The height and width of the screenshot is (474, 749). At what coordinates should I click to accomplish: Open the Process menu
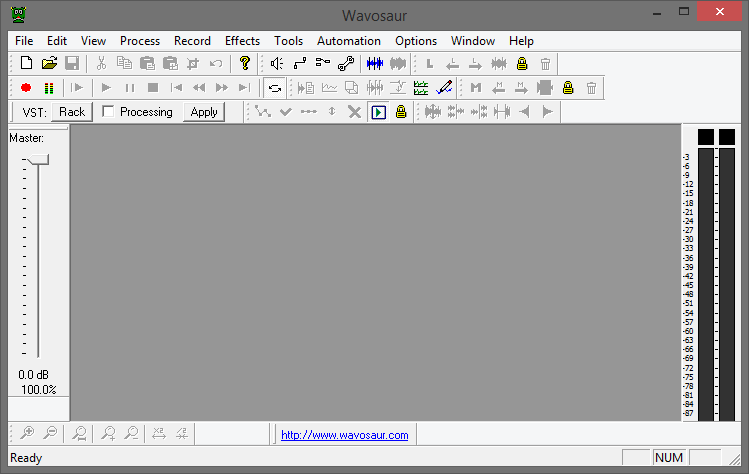(x=139, y=41)
